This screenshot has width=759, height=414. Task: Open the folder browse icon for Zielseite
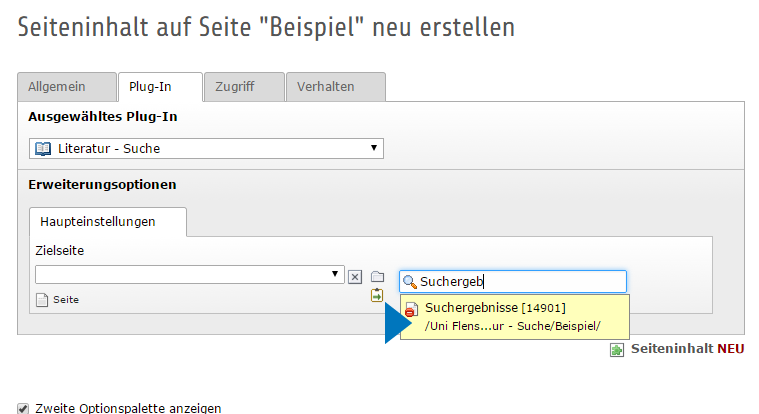click(377, 276)
